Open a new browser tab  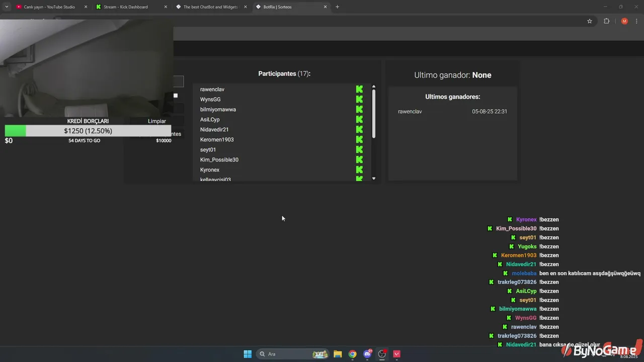pyautogui.click(x=337, y=7)
